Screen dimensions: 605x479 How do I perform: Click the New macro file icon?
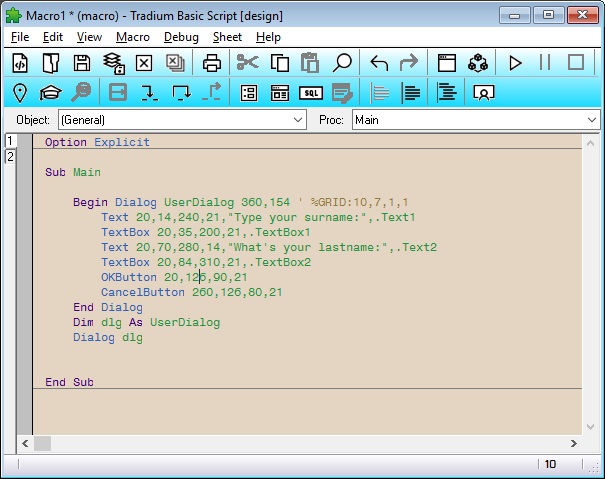coord(19,63)
